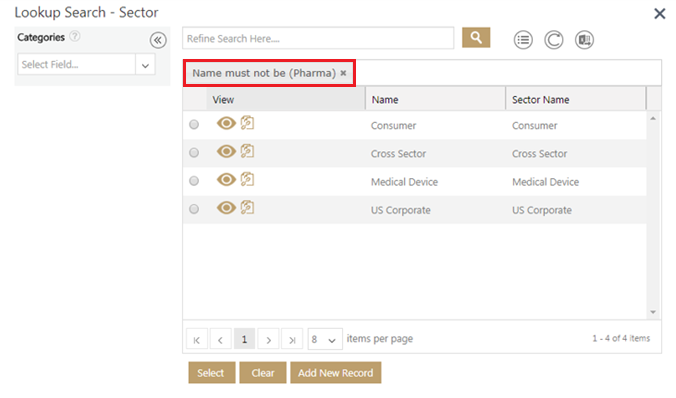676x398 pixels.
Task: View the US Corporate record via eye icon
Action: [226, 208]
